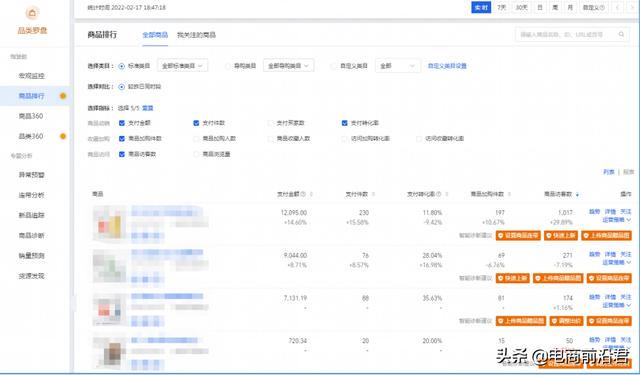The height and width of the screenshot is (375, 640).
Task: Select the 实时 time range tab
Action: coord(481,7)
